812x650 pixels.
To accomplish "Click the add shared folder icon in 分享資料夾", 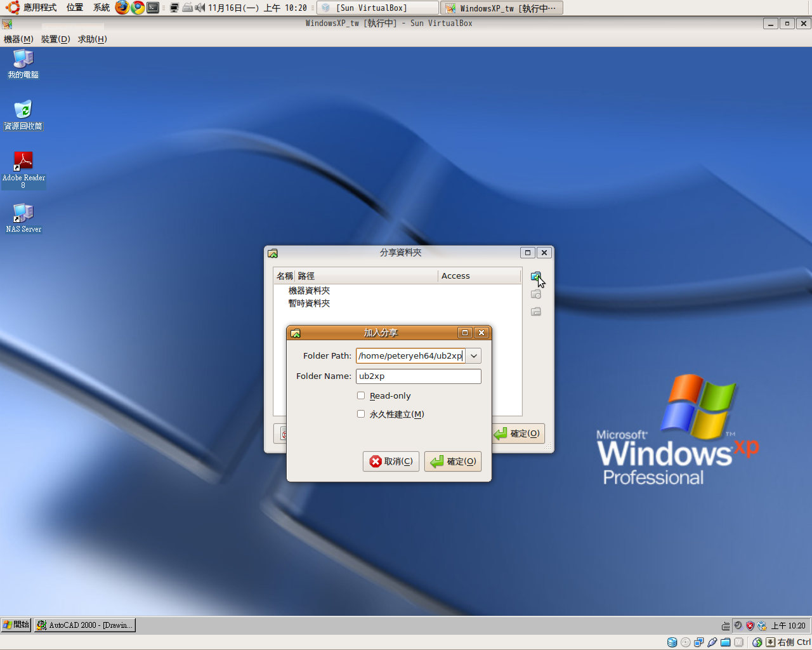I will [x=536, y=277].
